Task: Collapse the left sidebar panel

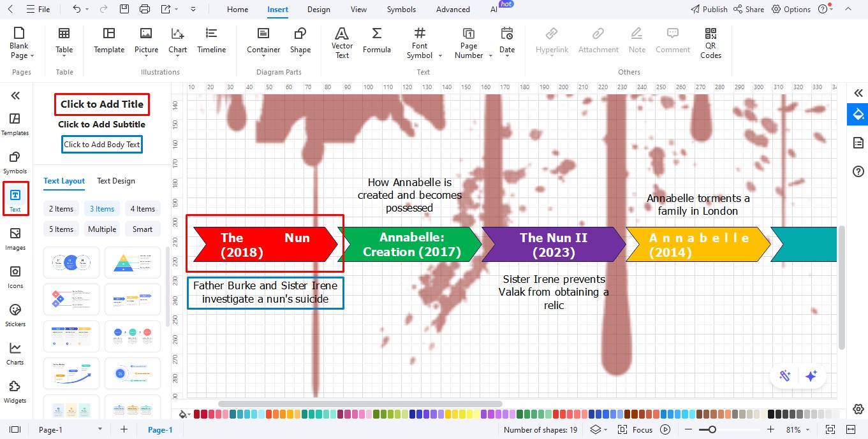Action: [x=15, y=96]
